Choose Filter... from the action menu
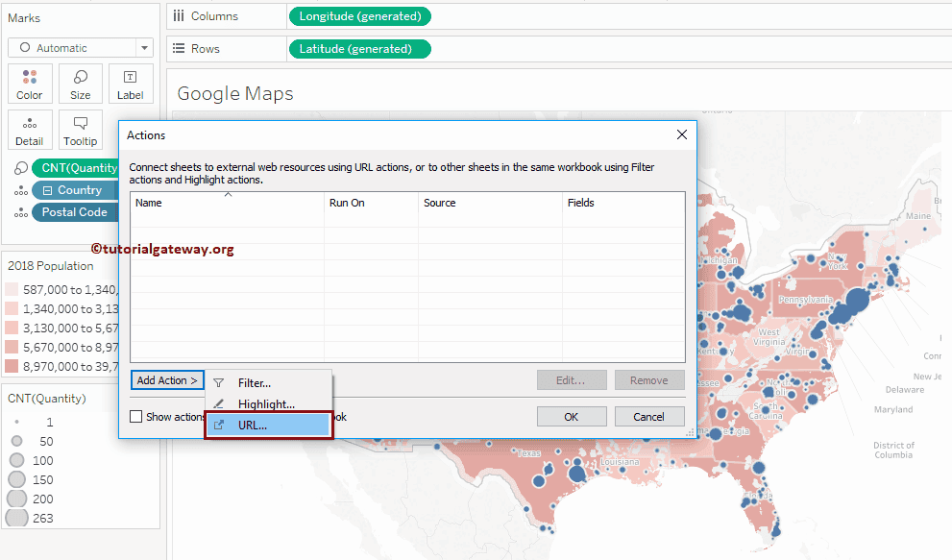The height and width of the screenshot is (560, 952). click(x=255, y=383)
